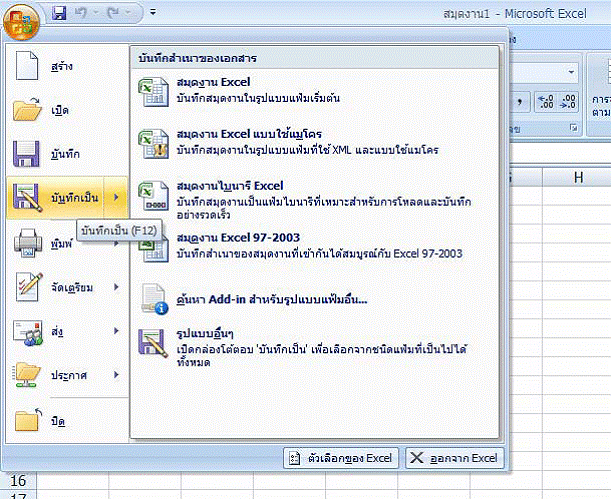
Task: Click the round Office Button logo
Action: [x=21, y=22]
